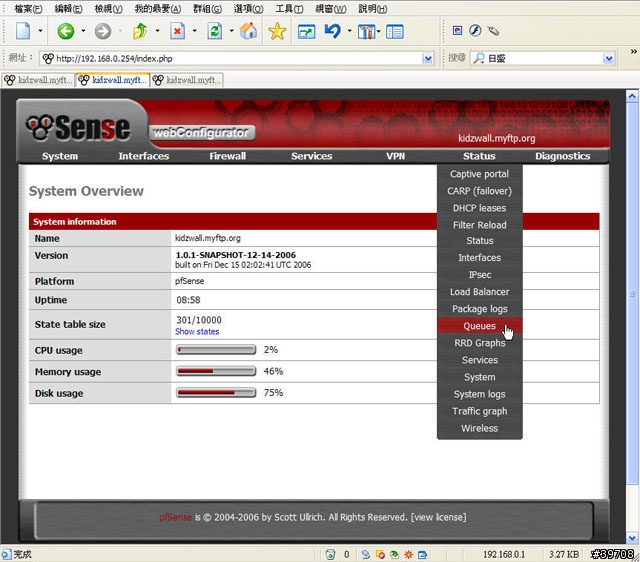The height and width of the screenshot is (562, 640).
Task: Click the Disk usage progress bar
Action: 216,393
